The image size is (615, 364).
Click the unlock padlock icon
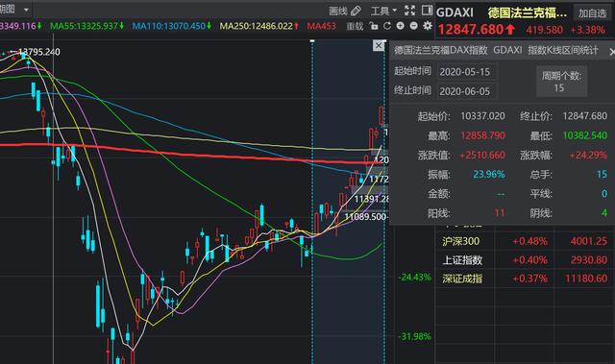point(374,26)
